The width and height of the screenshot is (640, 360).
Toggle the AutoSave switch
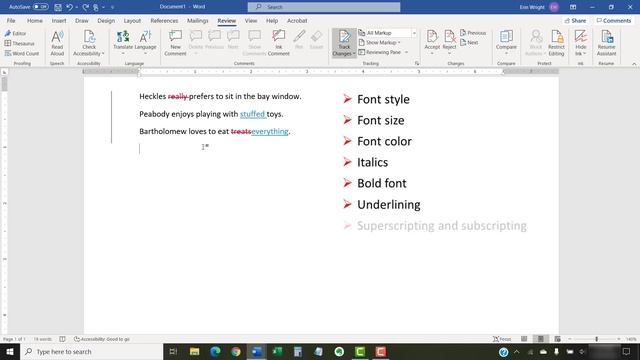point(40,7)
